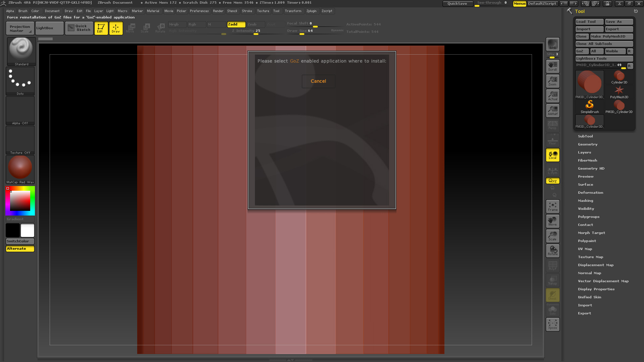Expand the Deformation section
Image resolution: width=644 pixels, height=362 pixels.
(590, 193)
